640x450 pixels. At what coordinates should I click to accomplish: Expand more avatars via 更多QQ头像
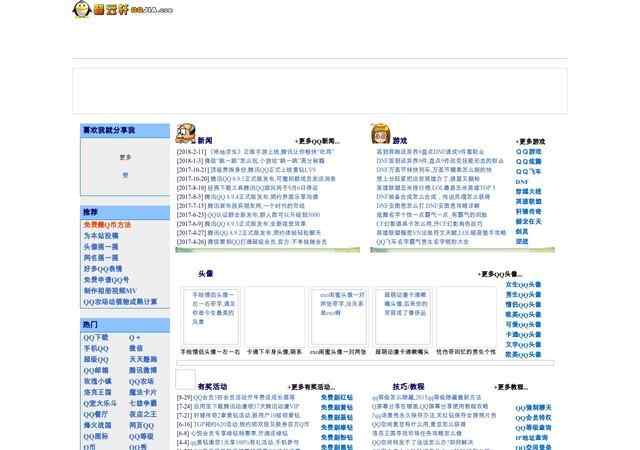tap(504, 273)
